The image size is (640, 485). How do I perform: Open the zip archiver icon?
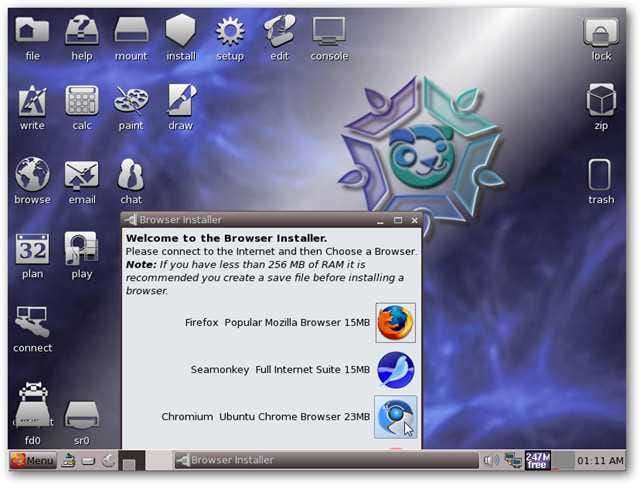tap(601, 100)
